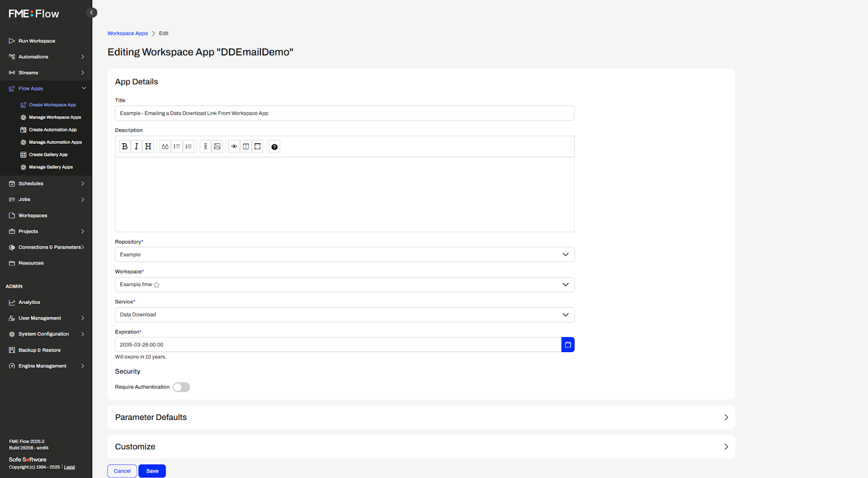Image resolution: width=868 pixels, height=478 pixels.
Task: Expand the Automations sidebar menu
Action: point(46,56)
